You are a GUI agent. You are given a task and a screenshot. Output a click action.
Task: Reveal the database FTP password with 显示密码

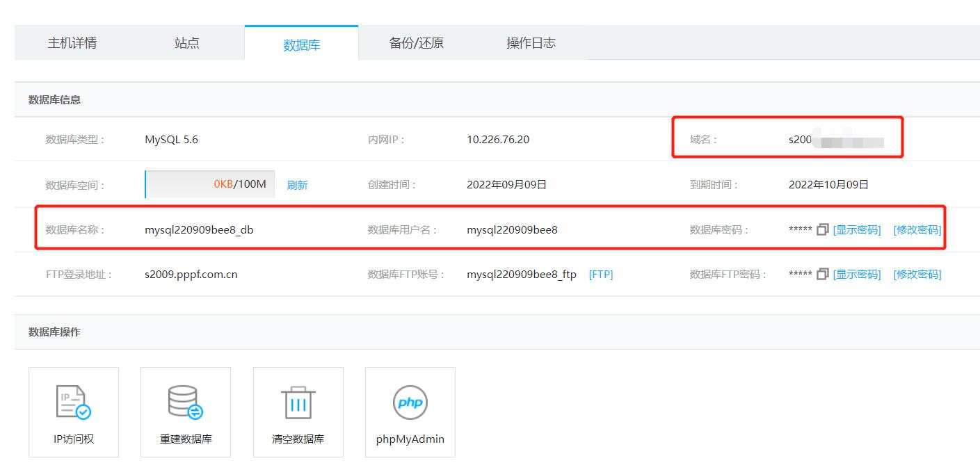click(857, 274)
